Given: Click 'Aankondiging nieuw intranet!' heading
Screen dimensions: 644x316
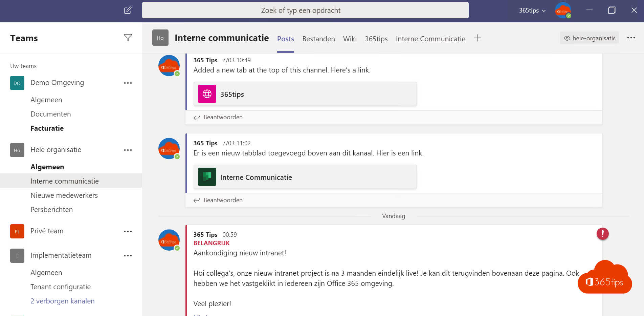Looking at the screenshot, I should click(x=240, y=253).
